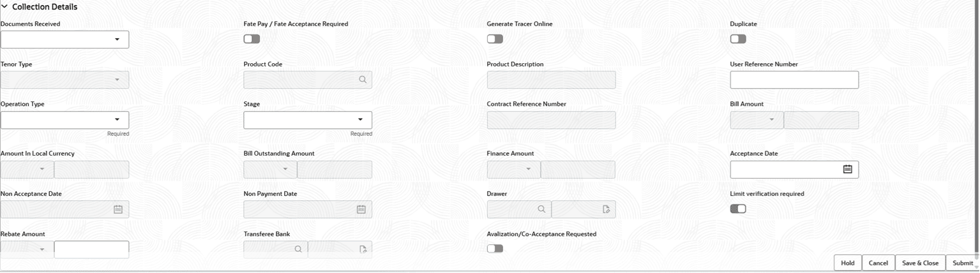The height and width of the screenshot is (273, 980).
Task: Click Save & Close button
Action: 920,263
